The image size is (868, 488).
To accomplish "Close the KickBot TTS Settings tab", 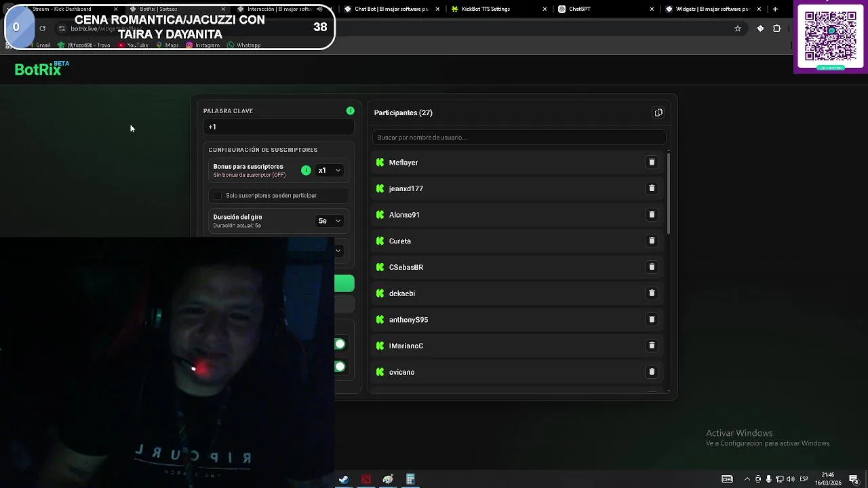I will tap(545, 9).
